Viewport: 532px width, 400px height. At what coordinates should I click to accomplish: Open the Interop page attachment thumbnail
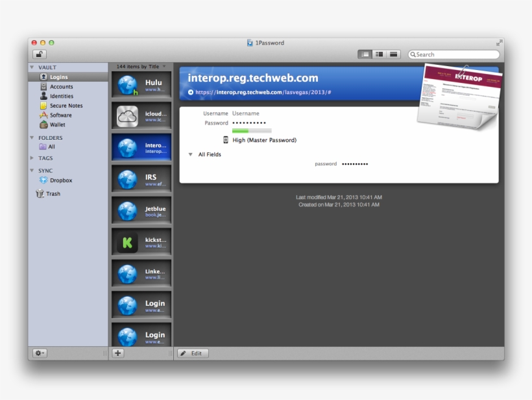click(x=460, y=97)
